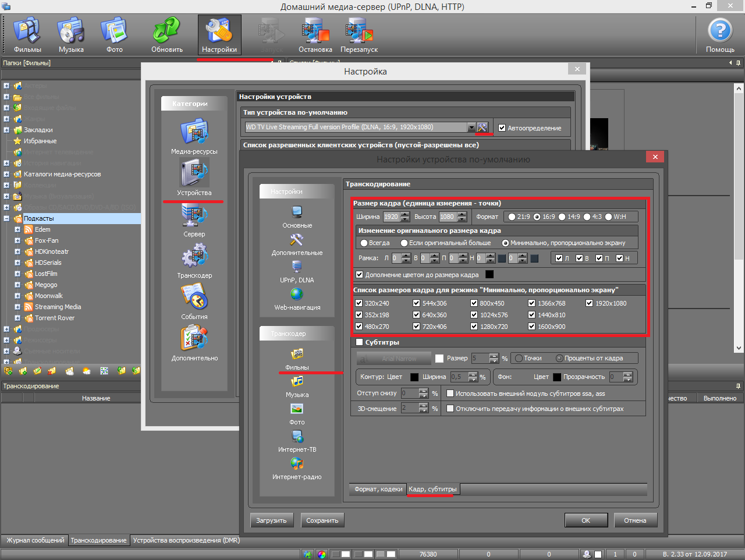
Task: Click the Сохранить button
Action: tap(322, 520)
